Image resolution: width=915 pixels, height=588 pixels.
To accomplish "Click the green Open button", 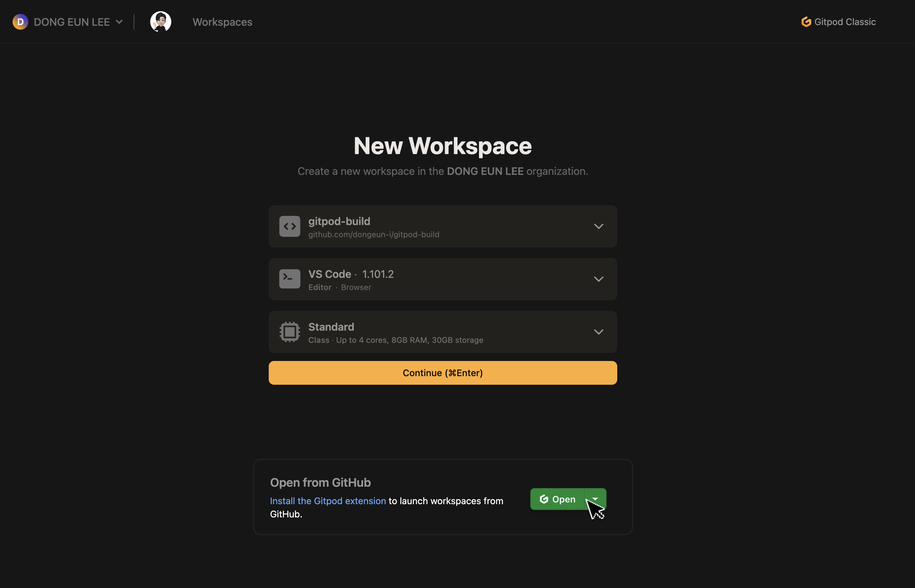I will tap(558, 499).
